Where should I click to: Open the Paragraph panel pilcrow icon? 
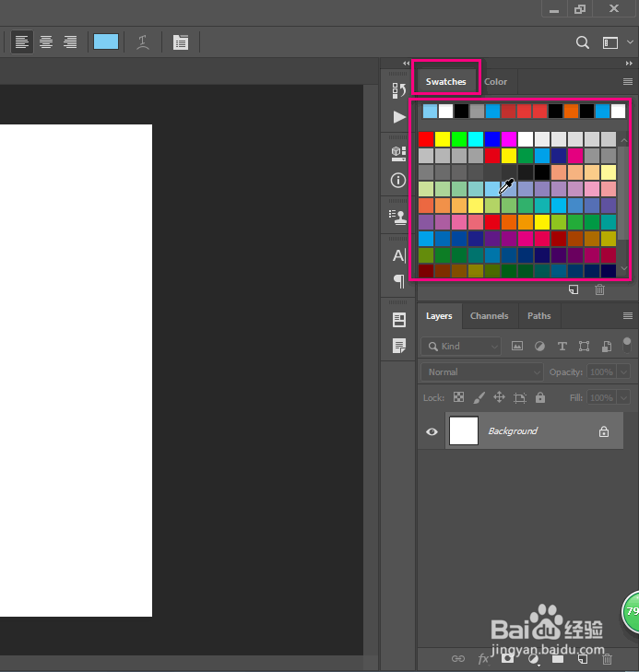click(399, 281)
